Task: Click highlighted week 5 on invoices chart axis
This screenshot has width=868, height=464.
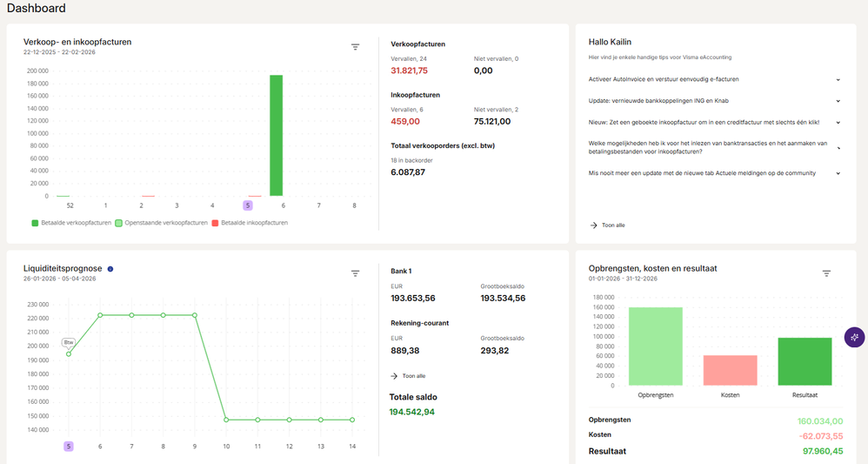Action: [x=248, y=205]
